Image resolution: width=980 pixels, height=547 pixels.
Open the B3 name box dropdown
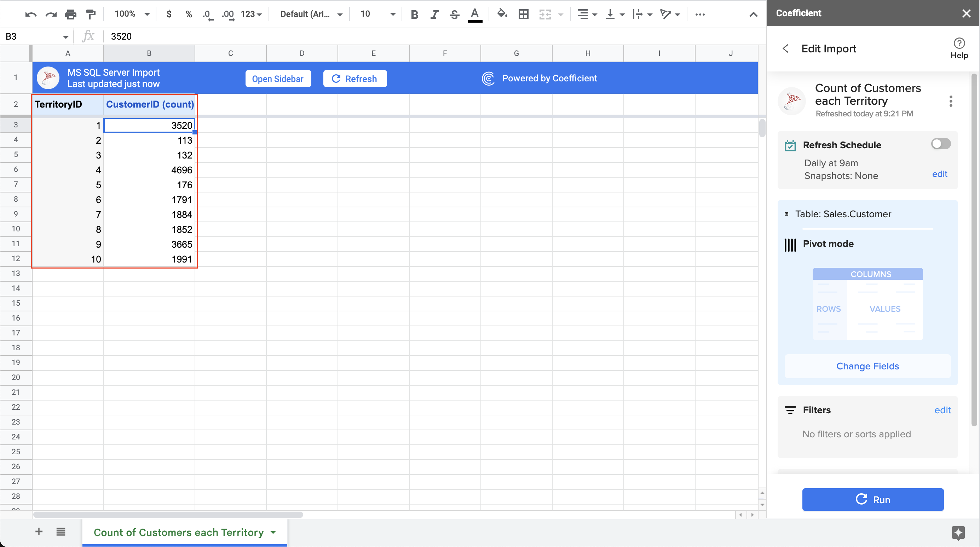click(x=65, y=36)
